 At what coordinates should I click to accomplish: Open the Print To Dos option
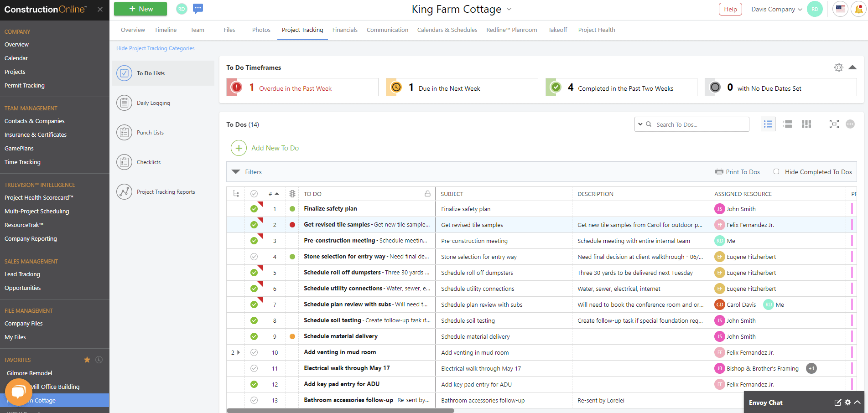pos(738,171)
